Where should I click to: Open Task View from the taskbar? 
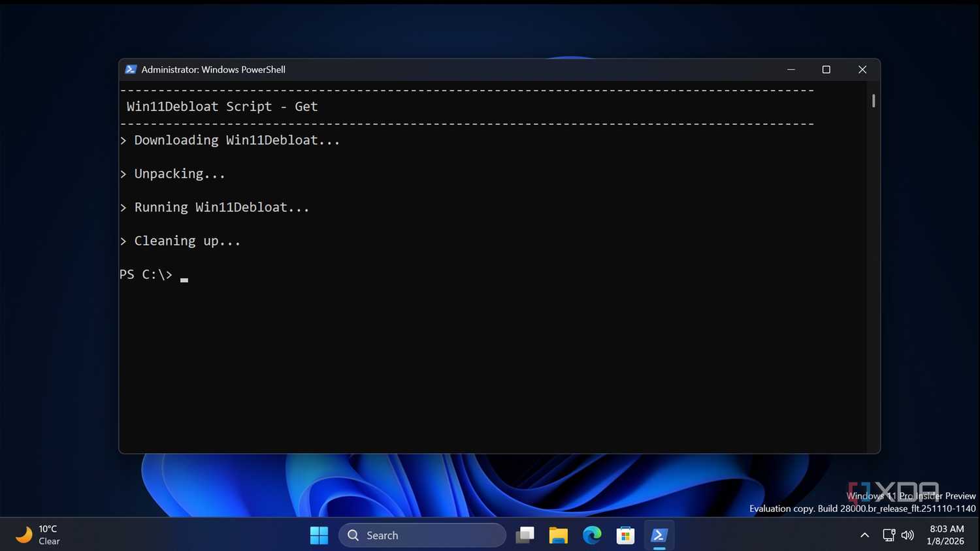(525, 535)
